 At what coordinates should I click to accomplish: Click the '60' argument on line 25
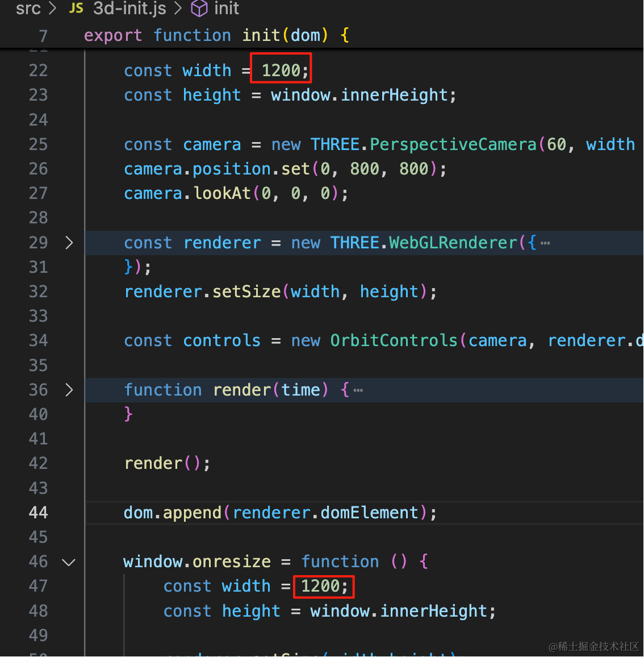[x=557, y=144]
